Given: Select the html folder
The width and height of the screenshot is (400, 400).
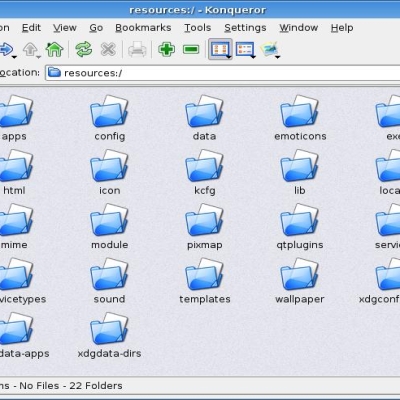Looking at the screenshot, I should 14,173.
